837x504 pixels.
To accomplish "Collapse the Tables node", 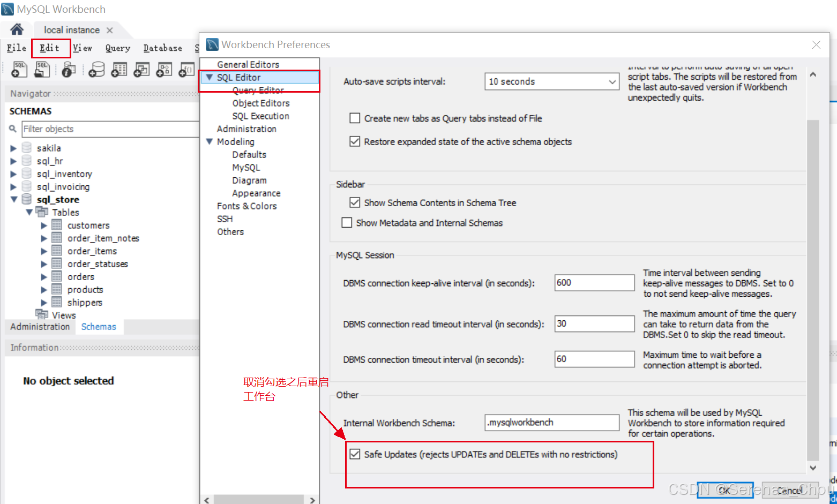I will (x=29, y=213).
